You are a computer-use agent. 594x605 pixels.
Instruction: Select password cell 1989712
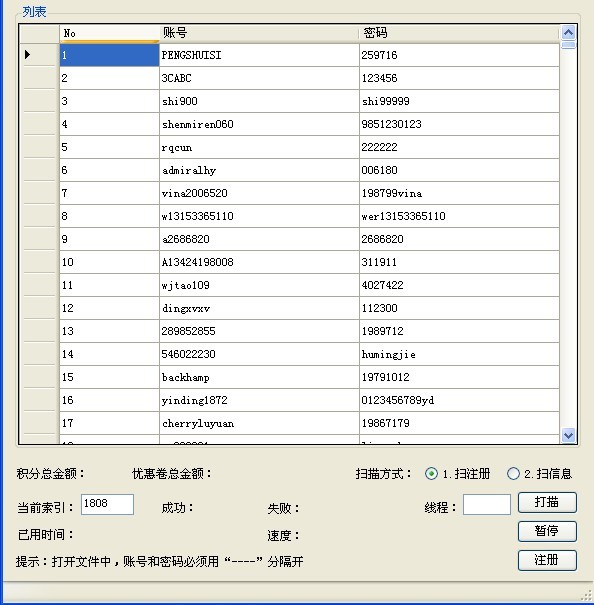pyautogui.click(x=459, y=331)
